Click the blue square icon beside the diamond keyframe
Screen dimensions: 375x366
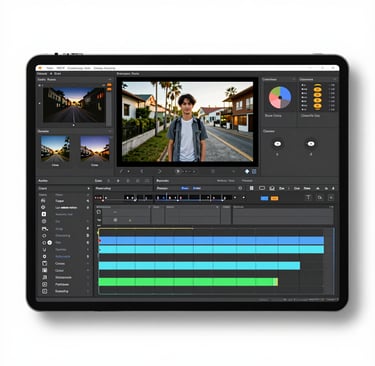tap(254, 171)
